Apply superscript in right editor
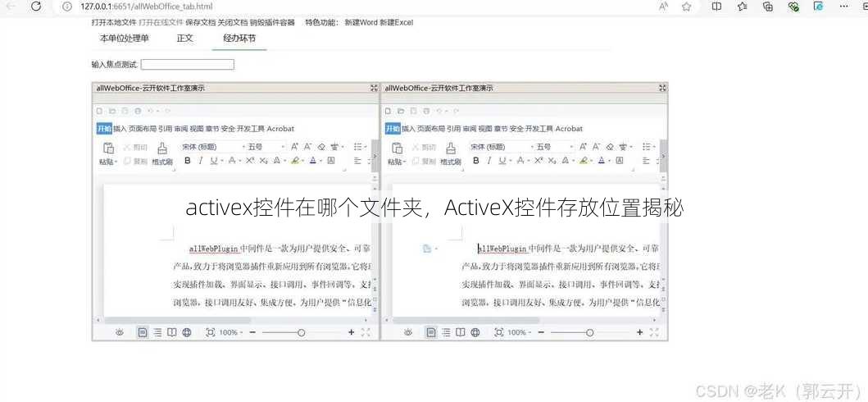868x402 pixels. pos(539,161)
